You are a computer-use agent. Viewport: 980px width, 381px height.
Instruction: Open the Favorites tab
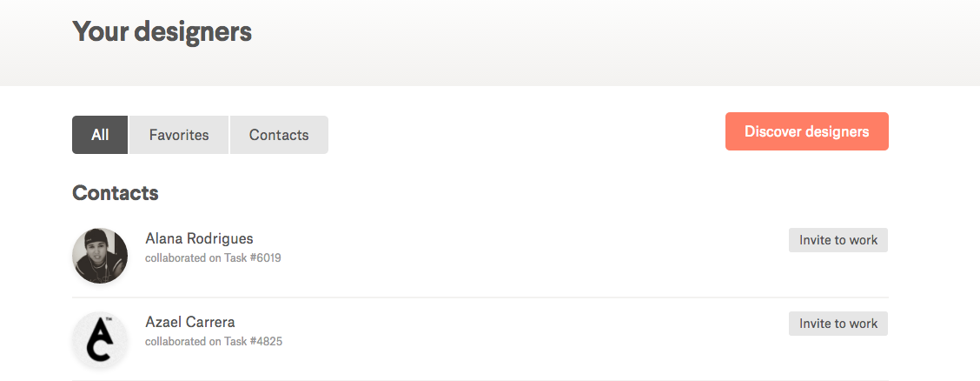179,135
